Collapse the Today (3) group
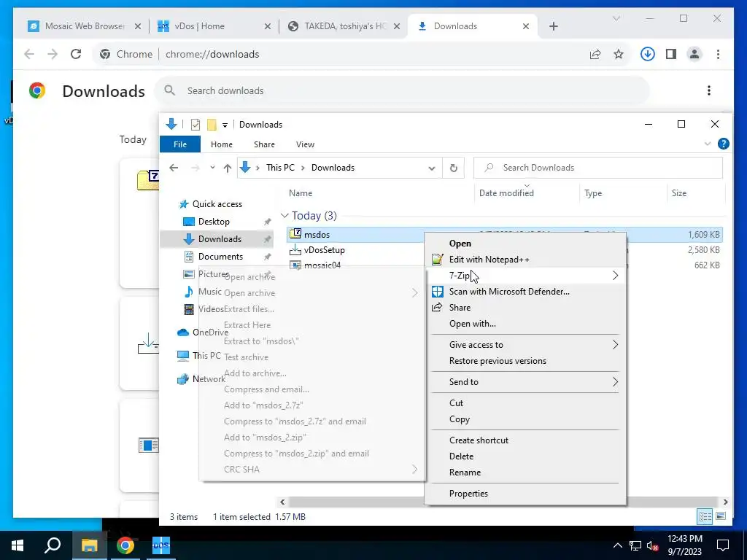This screenshot has width=747, height=560. click(x=285, y=216)
